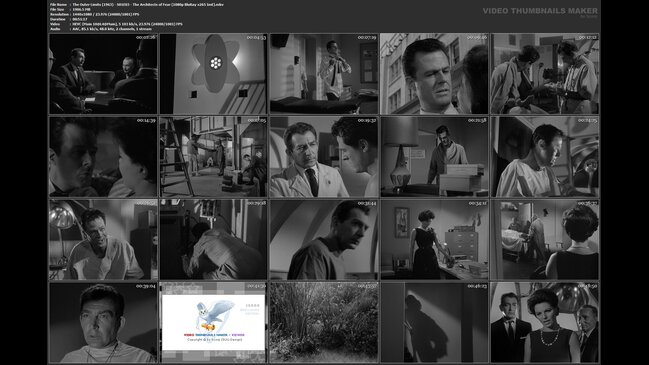Screen dimensions: 649x365
Task: Select thumbnail of figure hunched over in dark room
Action: pos(214,240)
